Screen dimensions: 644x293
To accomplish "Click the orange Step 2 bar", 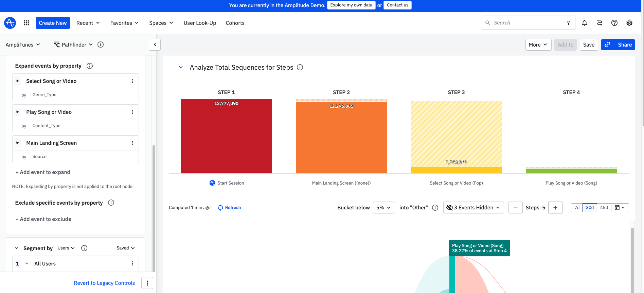I will (x=341, y=138).
